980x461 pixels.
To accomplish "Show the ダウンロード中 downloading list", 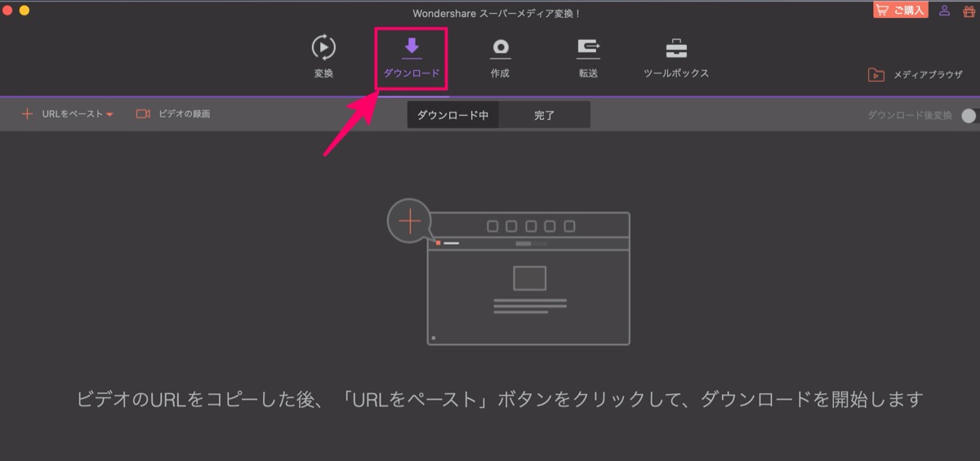I will click(x=453, y=115).
